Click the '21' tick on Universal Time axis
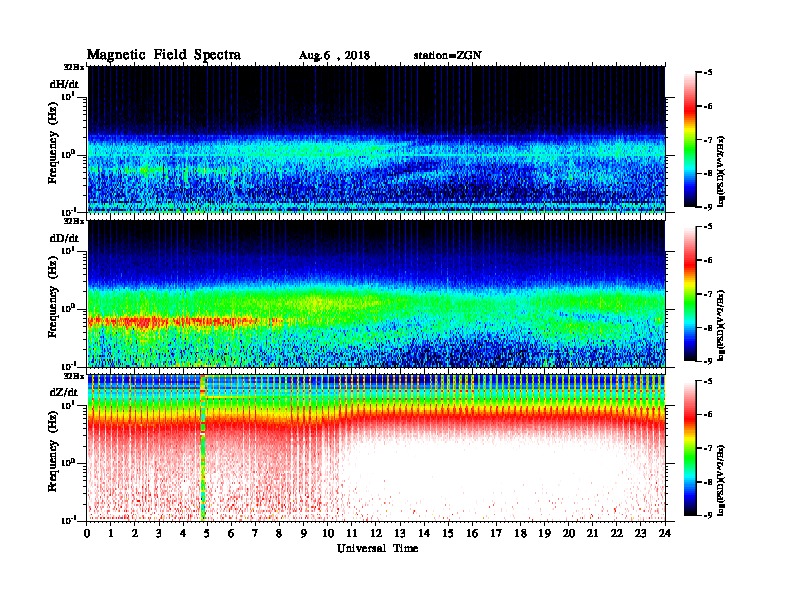 [x=592, y=533]
